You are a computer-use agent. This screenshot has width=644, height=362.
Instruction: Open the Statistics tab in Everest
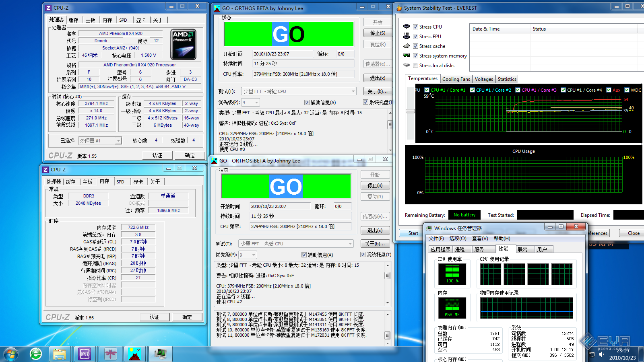507,79
